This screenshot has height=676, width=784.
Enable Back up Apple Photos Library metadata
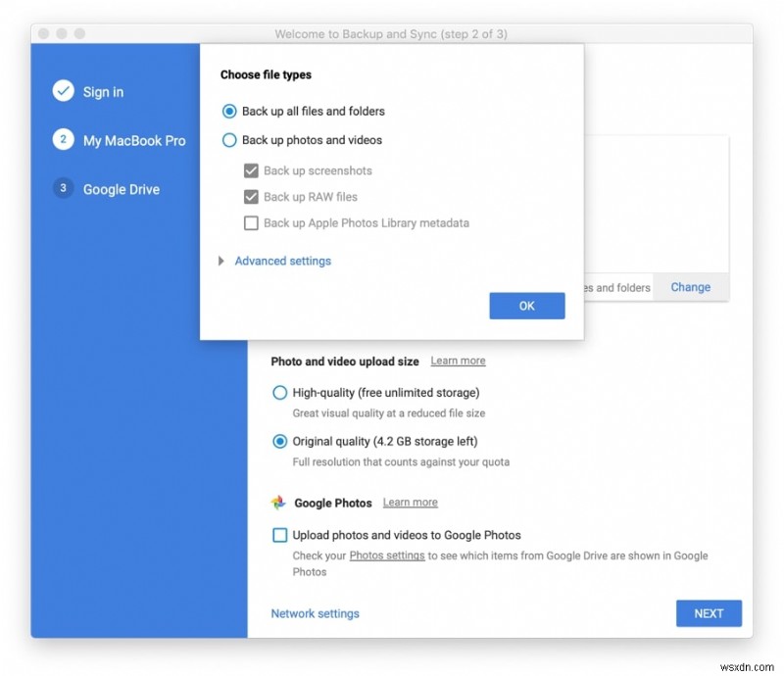coord(251,223)
